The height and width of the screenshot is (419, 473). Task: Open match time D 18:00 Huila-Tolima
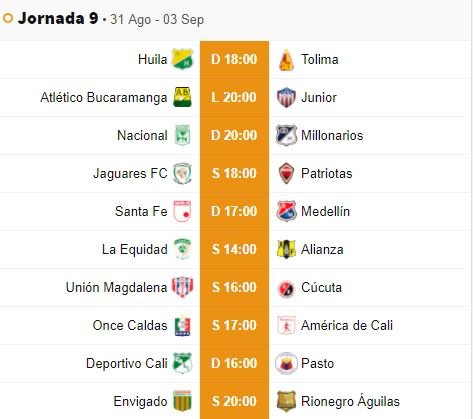(x=234, y=60)
